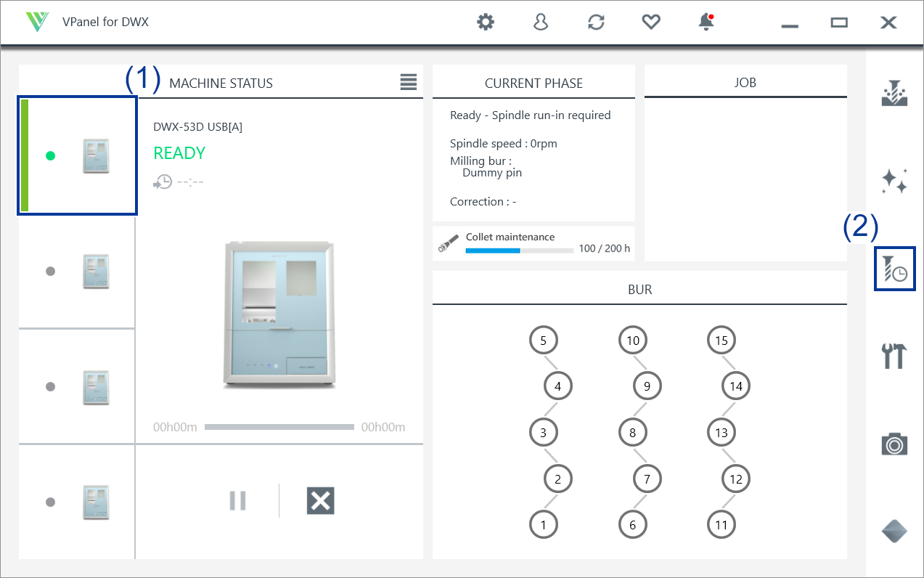The image size is (924, 578).
Task: Click the CURRENT PHASE header
Action: [533, 84]
